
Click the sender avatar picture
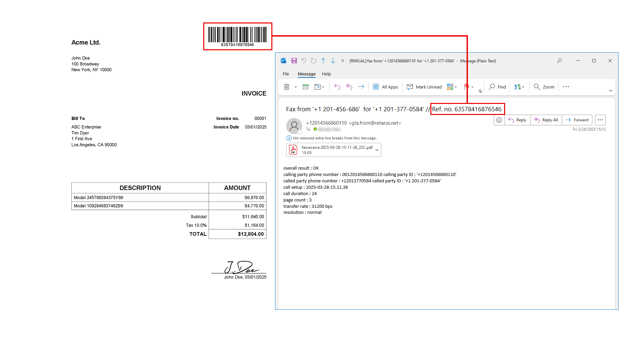point(294,126)
